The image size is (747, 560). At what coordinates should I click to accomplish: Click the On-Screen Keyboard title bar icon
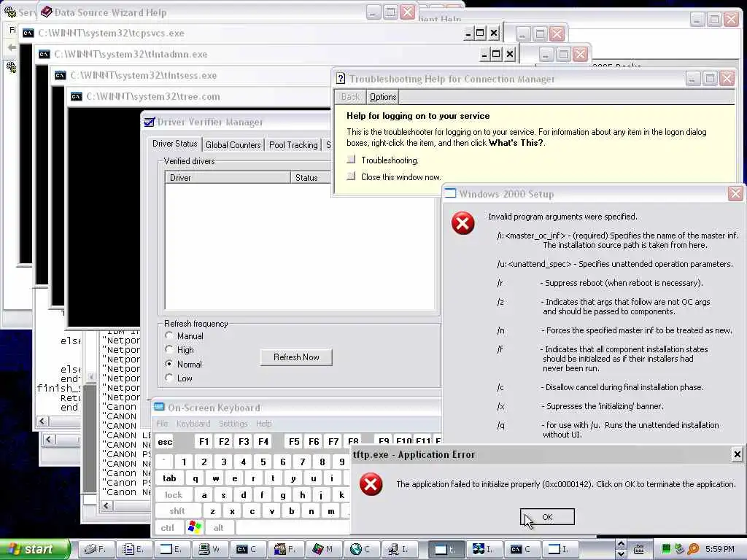(x=159, y=407)
